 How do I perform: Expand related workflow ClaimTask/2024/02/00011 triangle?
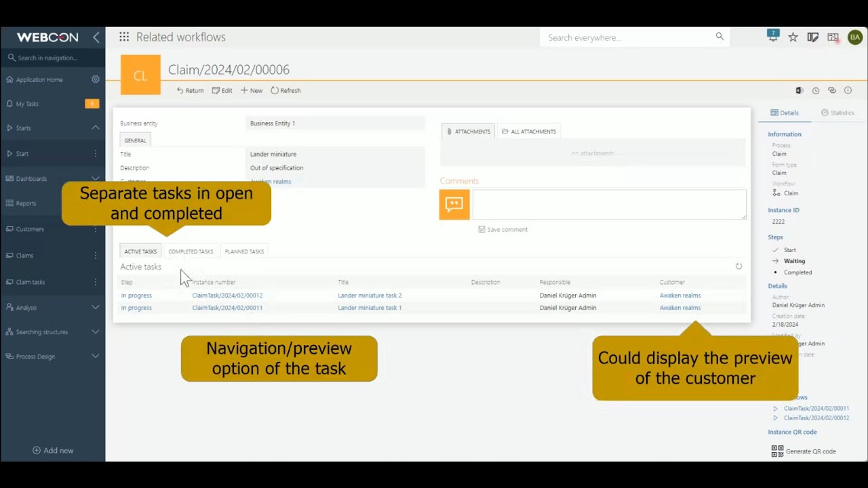pos(776,409)
